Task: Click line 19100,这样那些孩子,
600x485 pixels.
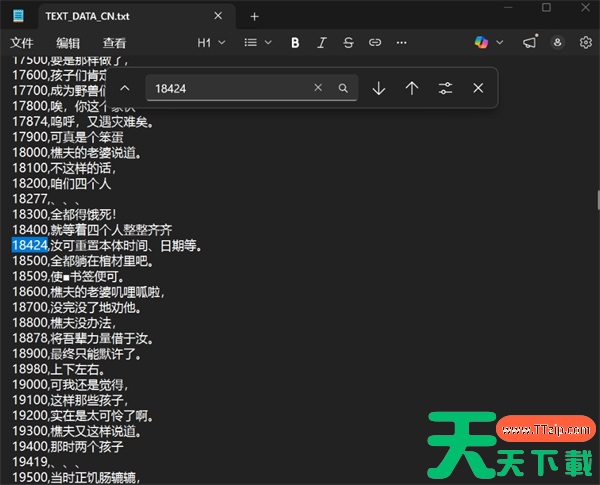Action: 70,400
